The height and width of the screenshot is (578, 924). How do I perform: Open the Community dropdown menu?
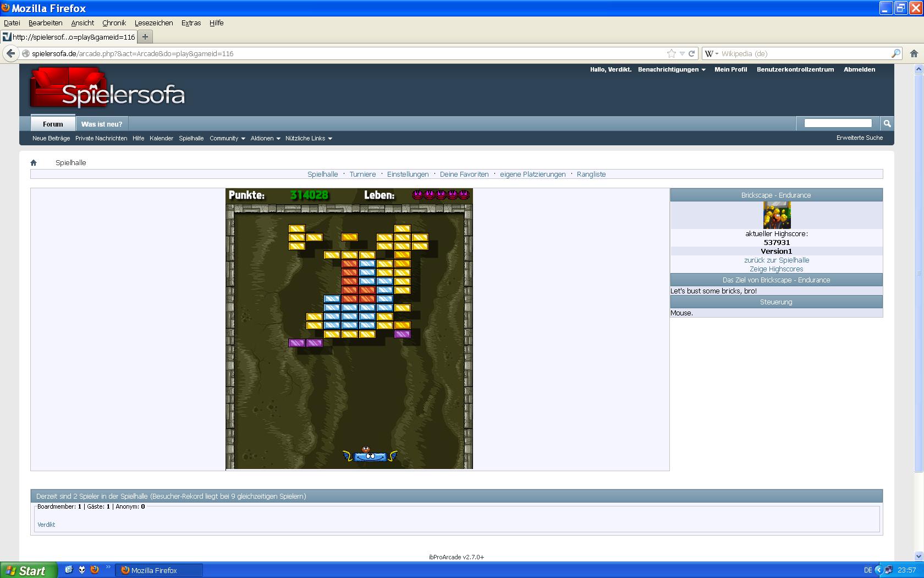pyautogui.click(x=227, y=138)
